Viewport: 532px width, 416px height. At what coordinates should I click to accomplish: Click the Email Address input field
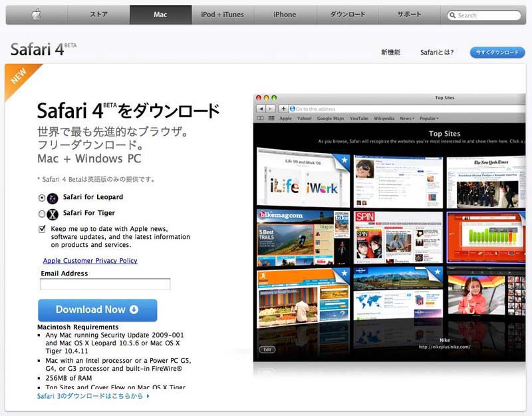point(105,284)
